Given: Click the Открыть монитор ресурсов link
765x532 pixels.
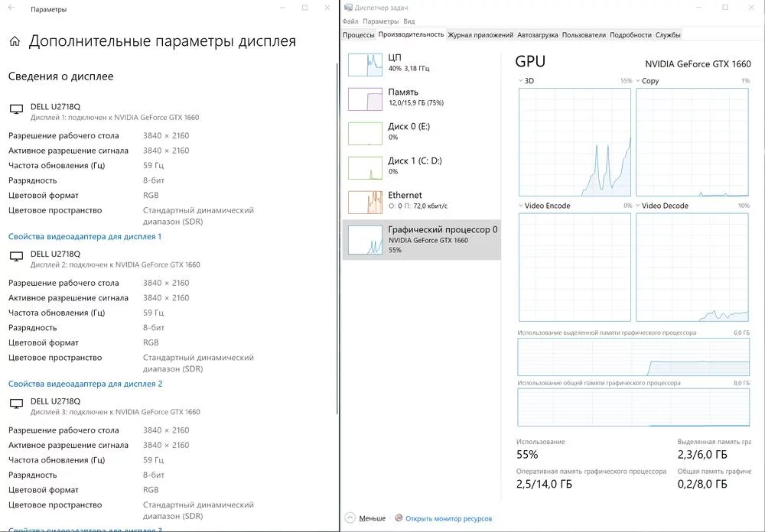Looking at the screenshot, I should point(448,519).
